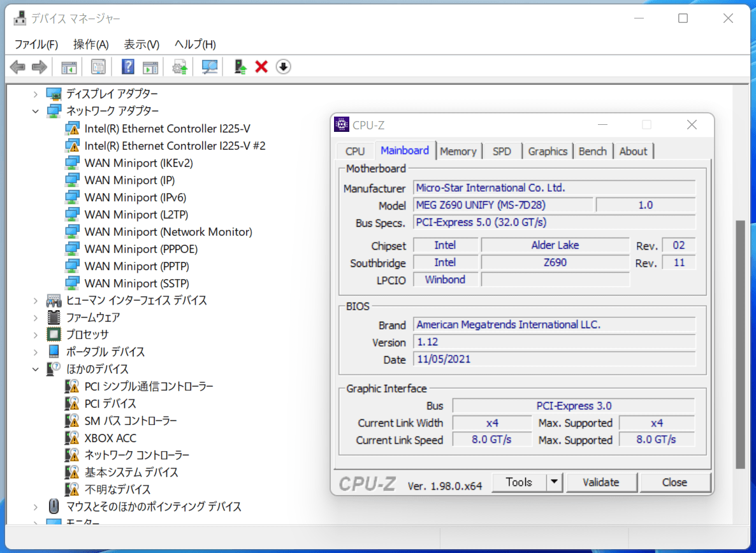Click the Properties toolbar icon

tap(98, 67)
